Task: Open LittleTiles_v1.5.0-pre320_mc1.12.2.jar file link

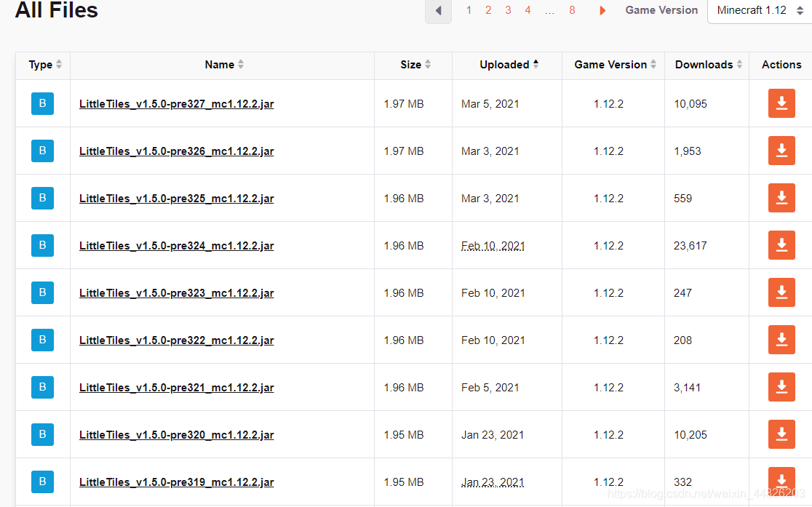Action: pyautogui.click(x=177, y=434)
